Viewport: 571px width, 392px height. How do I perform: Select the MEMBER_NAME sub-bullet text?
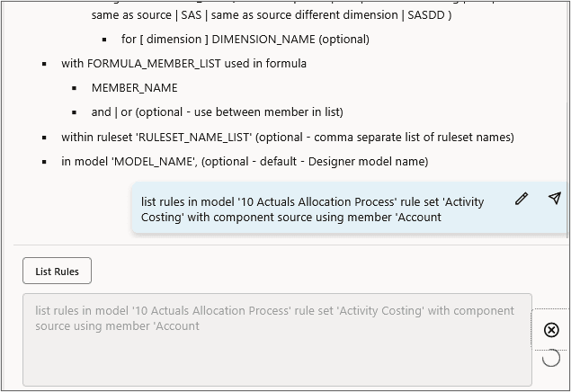pyautogui.click(x=134, y=88)
